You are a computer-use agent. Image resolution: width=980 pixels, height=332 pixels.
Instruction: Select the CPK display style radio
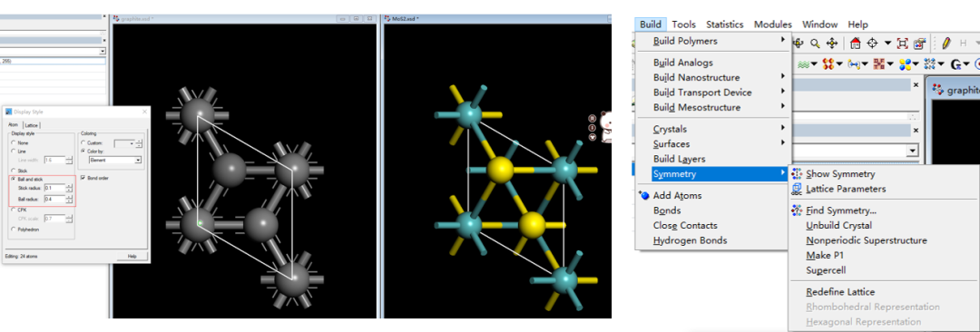(x=13, y=210)
